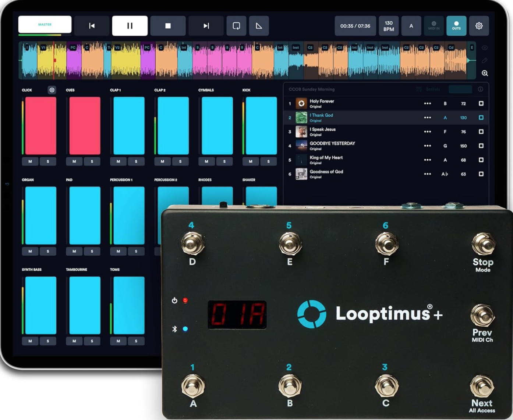Adjust the TOMS track fader

(x=129, y=305)
